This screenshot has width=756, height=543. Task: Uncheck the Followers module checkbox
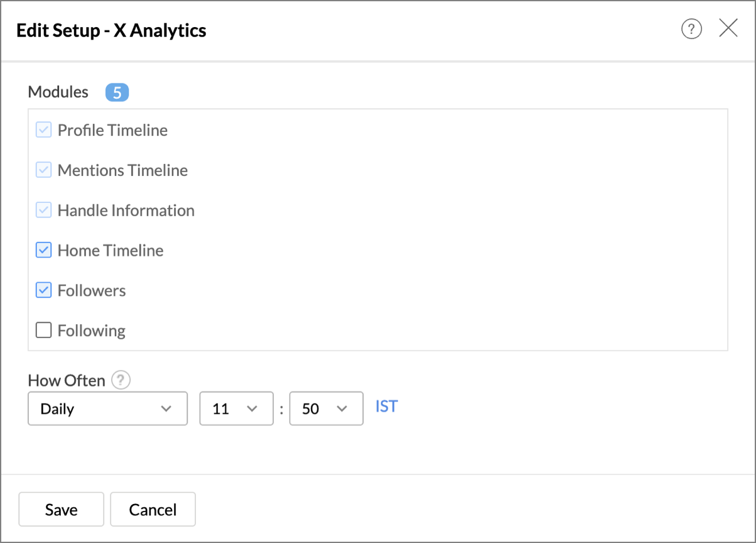pyautogui.click(x=43, y=290)
